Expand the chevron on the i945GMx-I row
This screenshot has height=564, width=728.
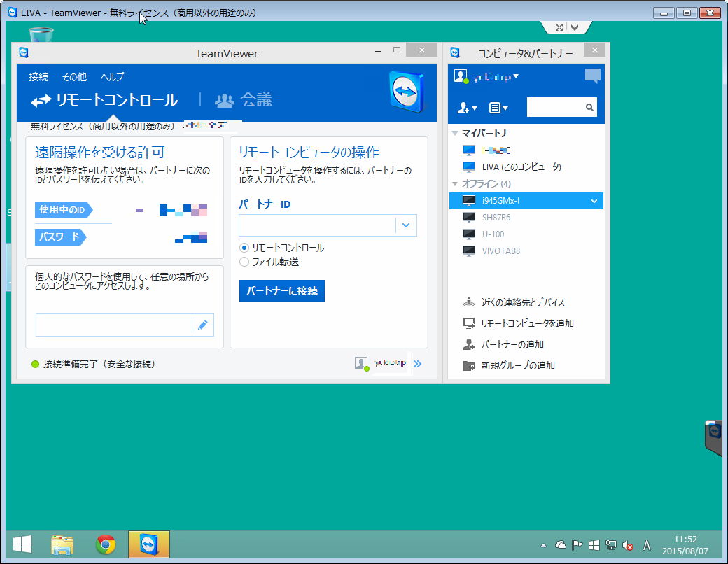[594, 201]
